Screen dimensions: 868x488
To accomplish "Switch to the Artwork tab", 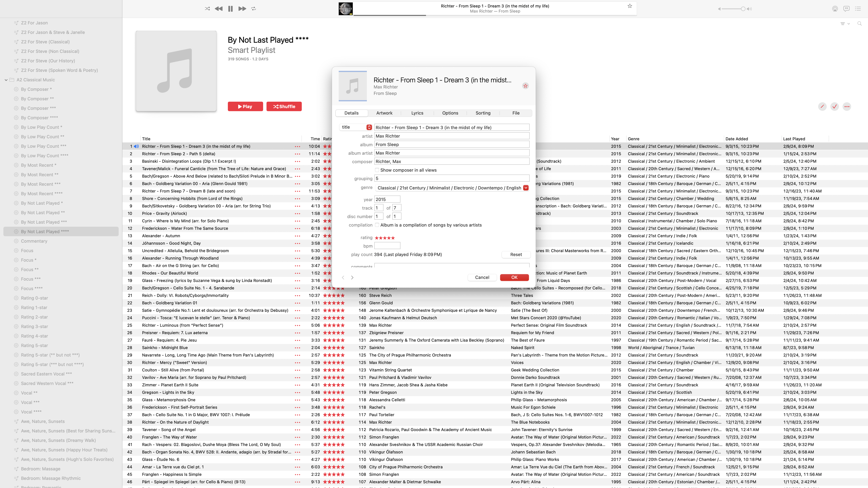I will [x=384, y=113].
